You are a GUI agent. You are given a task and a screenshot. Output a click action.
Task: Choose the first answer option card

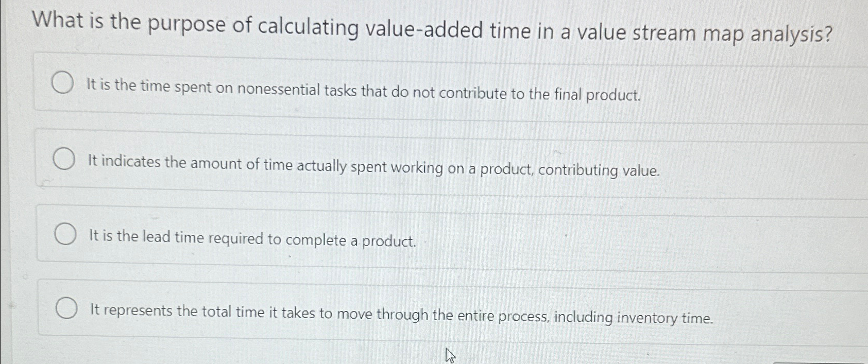click(361, 85)
